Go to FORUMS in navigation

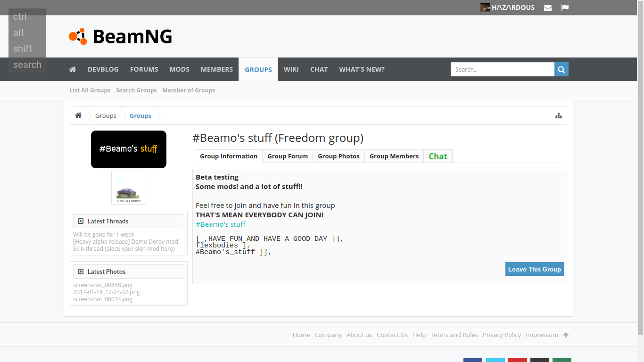click(144, 69)
